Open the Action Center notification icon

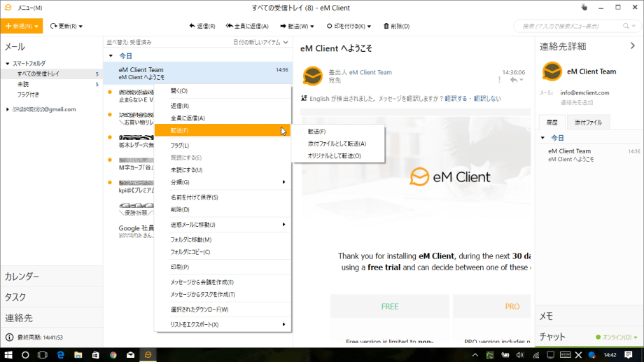click(629, 354)
